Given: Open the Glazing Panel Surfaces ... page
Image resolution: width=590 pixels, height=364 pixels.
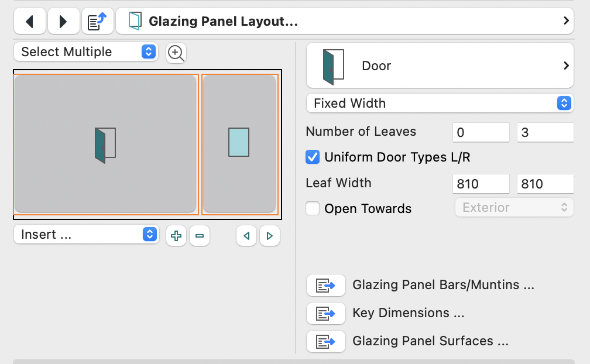Looking at the screenshot, I should pyautogui.click(x=325, y=341).
